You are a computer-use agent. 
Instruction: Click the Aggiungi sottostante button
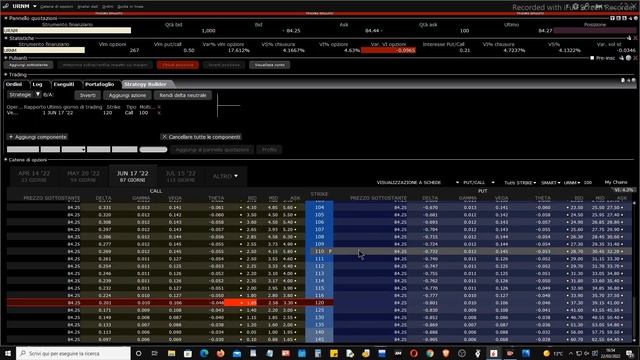[x=29, y=65]
